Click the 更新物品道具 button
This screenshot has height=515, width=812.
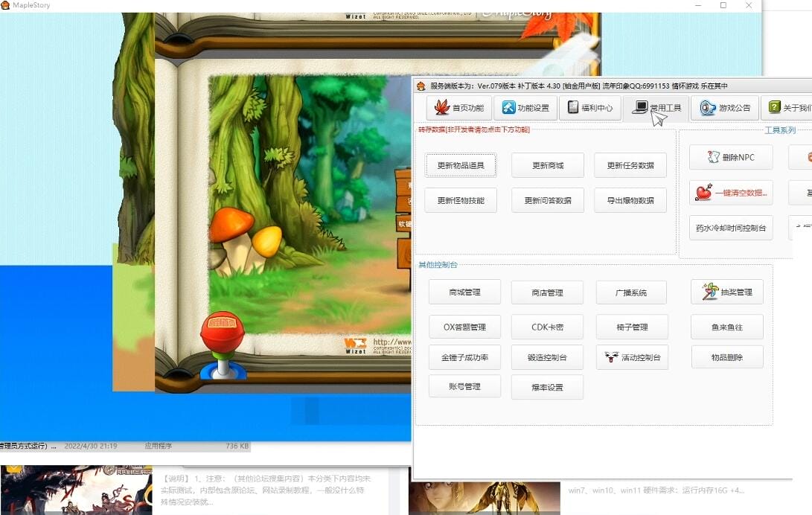(461, 165)
